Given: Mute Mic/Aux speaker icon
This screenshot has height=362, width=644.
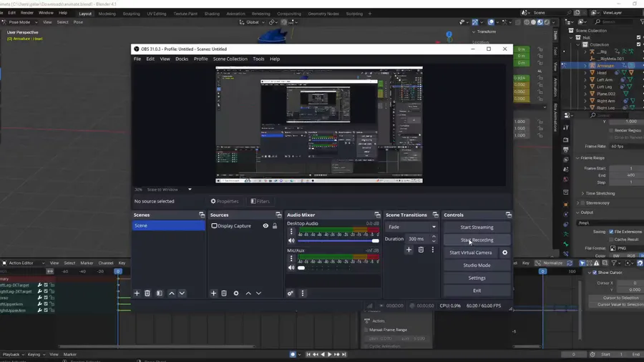Looking at the screenshot, I should (x=291, y=268).
